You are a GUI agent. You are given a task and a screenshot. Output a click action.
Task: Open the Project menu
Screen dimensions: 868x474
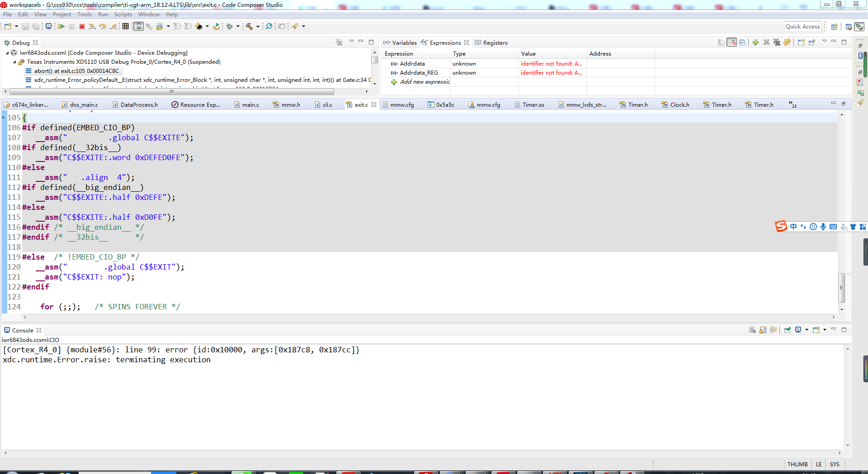(x=62, y=14)
